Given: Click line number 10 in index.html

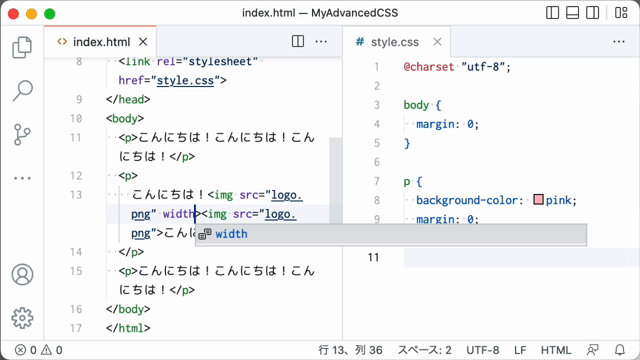Looking at the screenshot, I should tap(76, 118).
